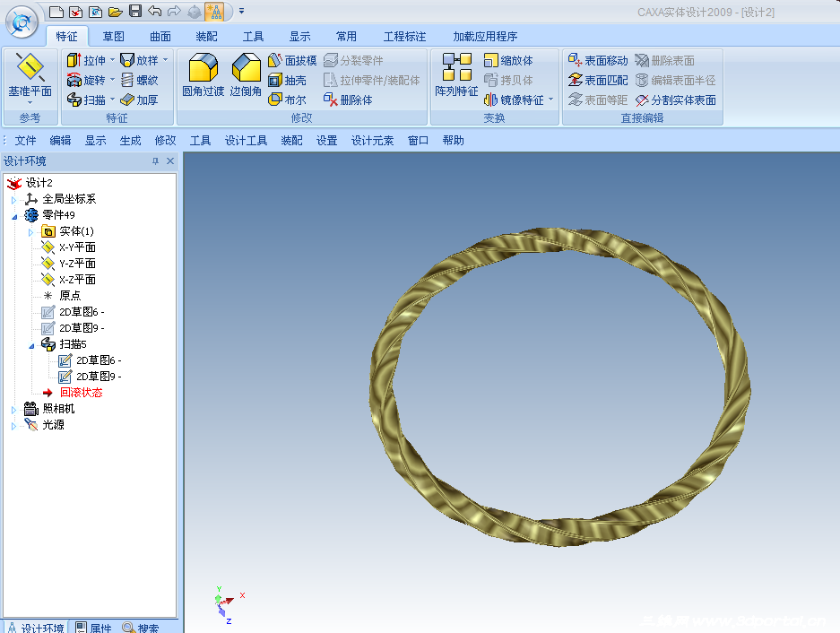The width and height of the screenshot is (840, 633).
Task: Select the 旋转 revolve tool
Action: [x=86, y=80]
